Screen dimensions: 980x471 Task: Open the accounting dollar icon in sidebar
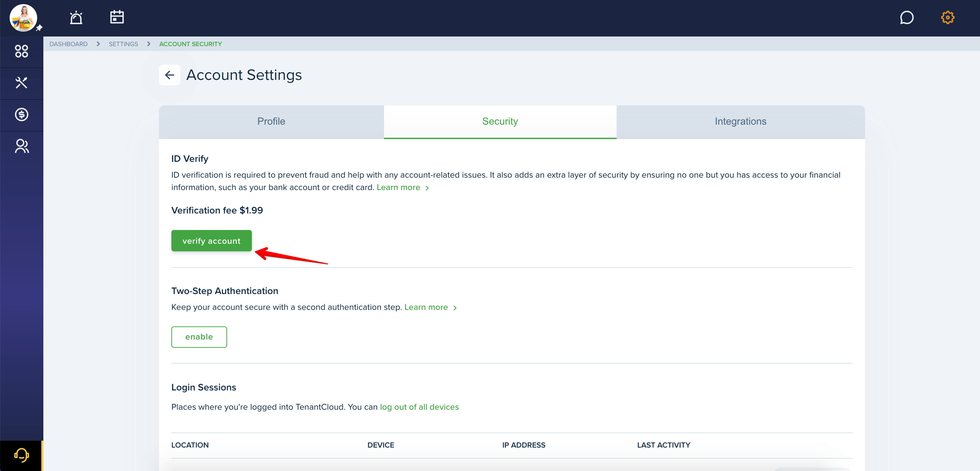coord(22,114)
